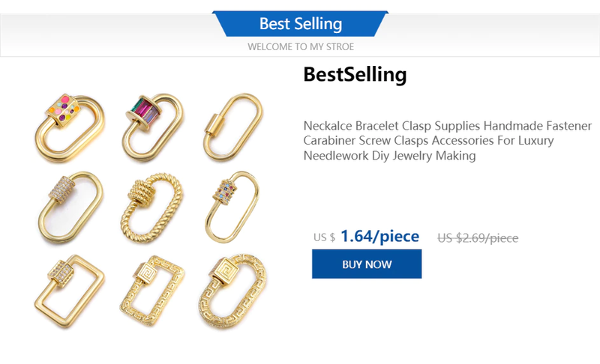Screen dimensions: 600x364
Task: Select the twisted rope texture oval clasp
Action: click(150, 204)
